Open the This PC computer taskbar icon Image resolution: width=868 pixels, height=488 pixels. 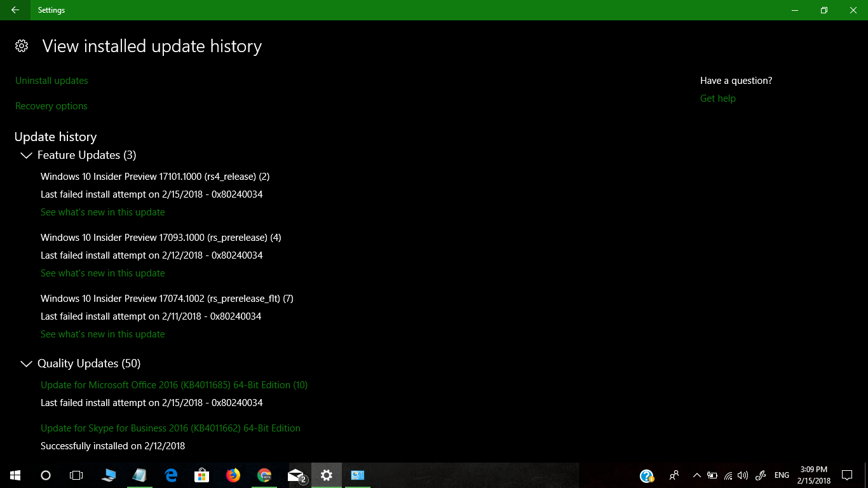(x=109, y=475)
